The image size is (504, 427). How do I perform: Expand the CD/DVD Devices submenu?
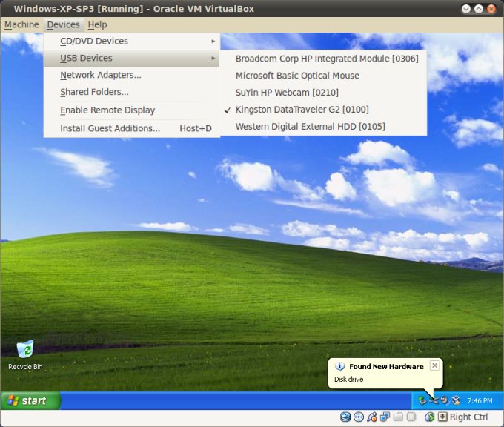[x=131, y=42]
